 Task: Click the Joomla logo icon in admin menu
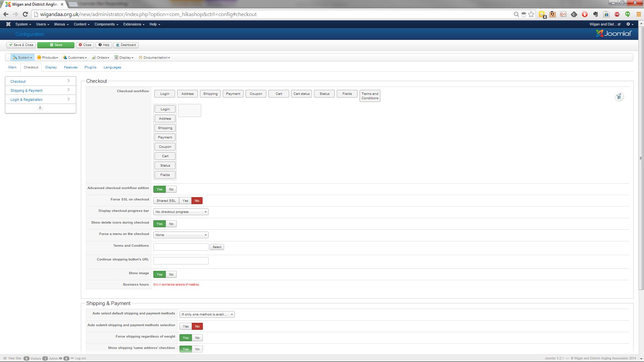point(8,24)
